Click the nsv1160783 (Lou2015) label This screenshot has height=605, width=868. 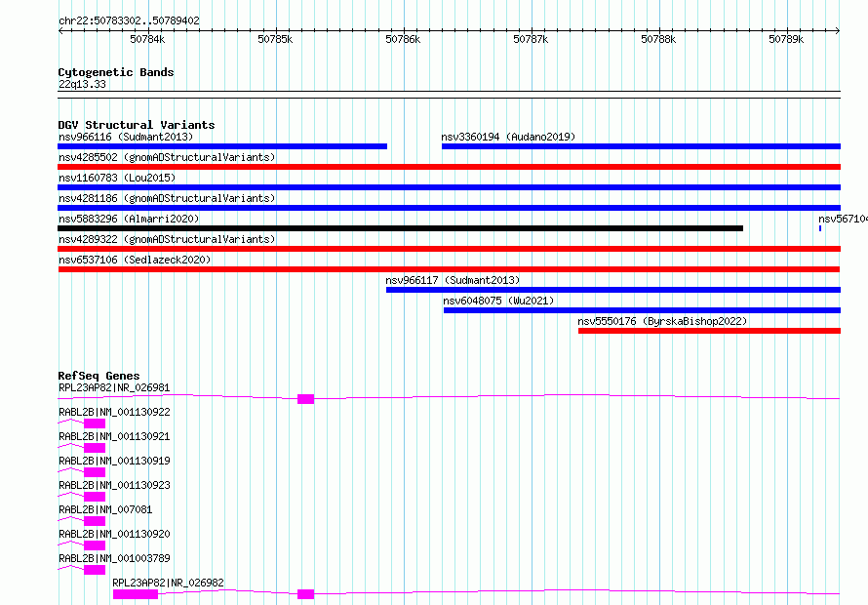tap(117, 178)
